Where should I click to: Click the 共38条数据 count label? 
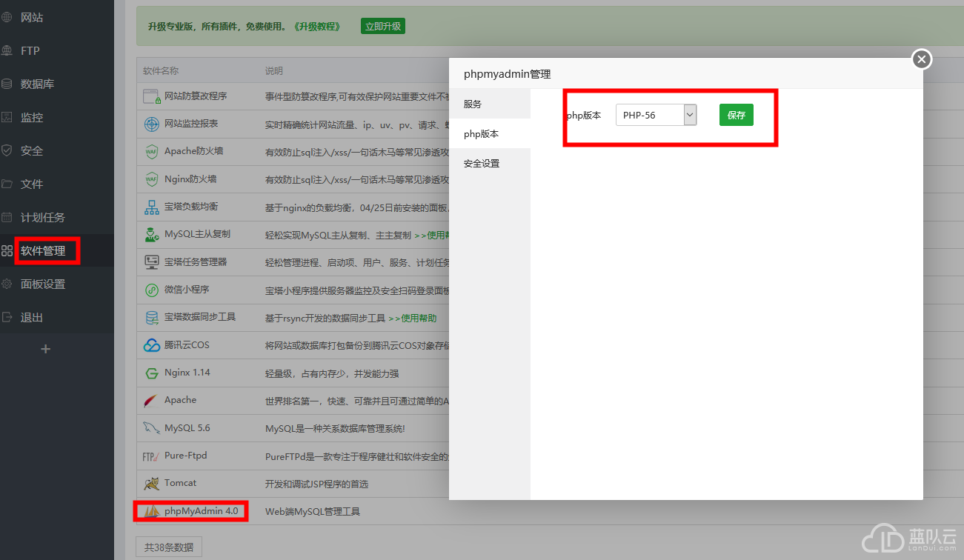point(169,547)
